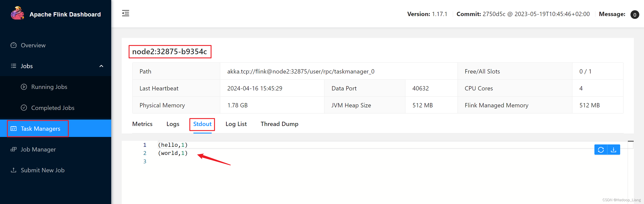Click the Running Jobs play icon
The width and height of the screenshot is (644, 204).
[24, 87]
